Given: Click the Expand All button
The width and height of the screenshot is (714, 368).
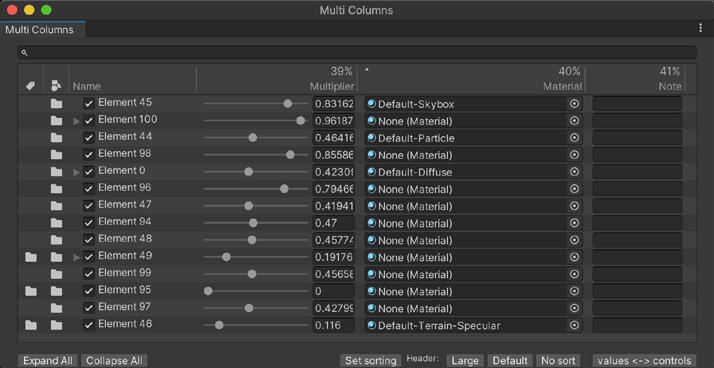Looking at the screenshot, I should point(48,361).
